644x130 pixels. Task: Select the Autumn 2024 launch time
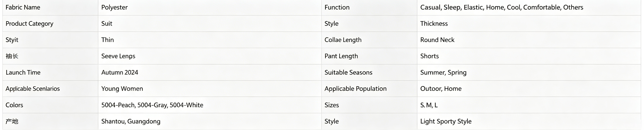click(120, 72)
